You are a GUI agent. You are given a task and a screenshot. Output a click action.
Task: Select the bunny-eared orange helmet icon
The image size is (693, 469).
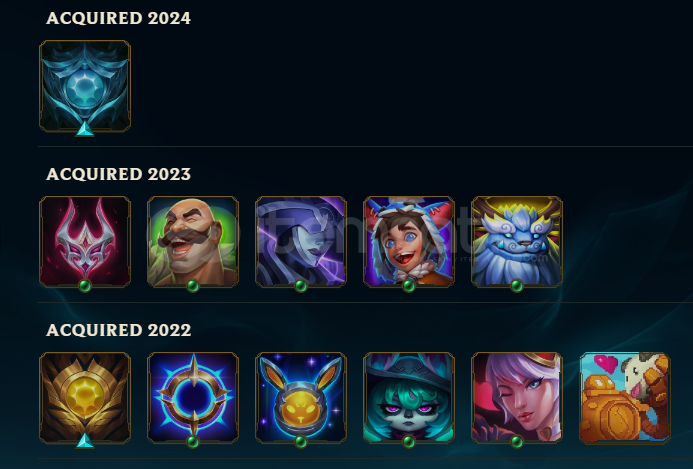pos(301,398)
